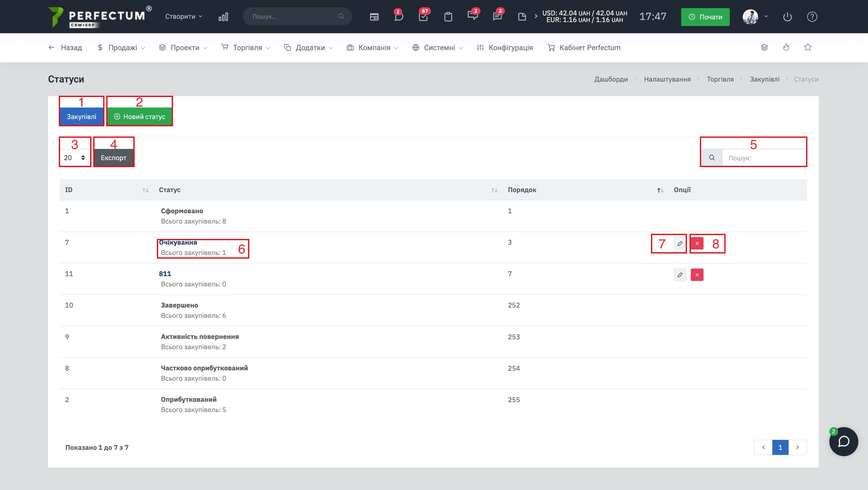Expand the user avatar menu arrow
This screenshot has height=490, width=868.
pos(766,17)
